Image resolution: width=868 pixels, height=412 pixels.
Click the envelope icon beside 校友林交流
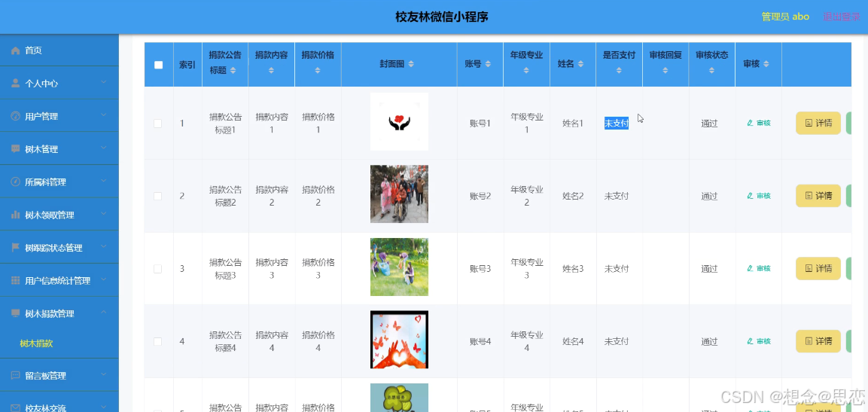16,408
